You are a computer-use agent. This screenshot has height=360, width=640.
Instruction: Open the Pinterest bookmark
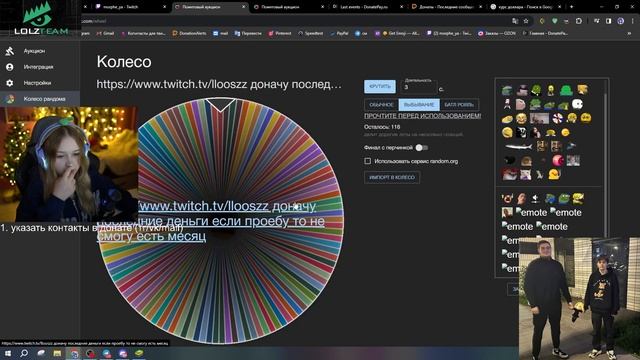(x=280, y=33)
